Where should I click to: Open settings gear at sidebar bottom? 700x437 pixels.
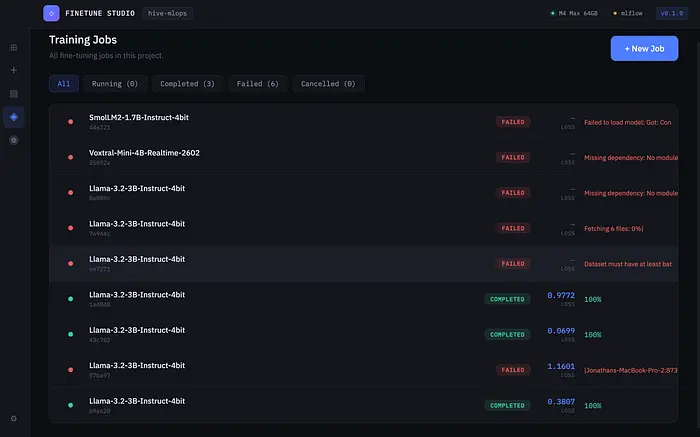[13, 418]
